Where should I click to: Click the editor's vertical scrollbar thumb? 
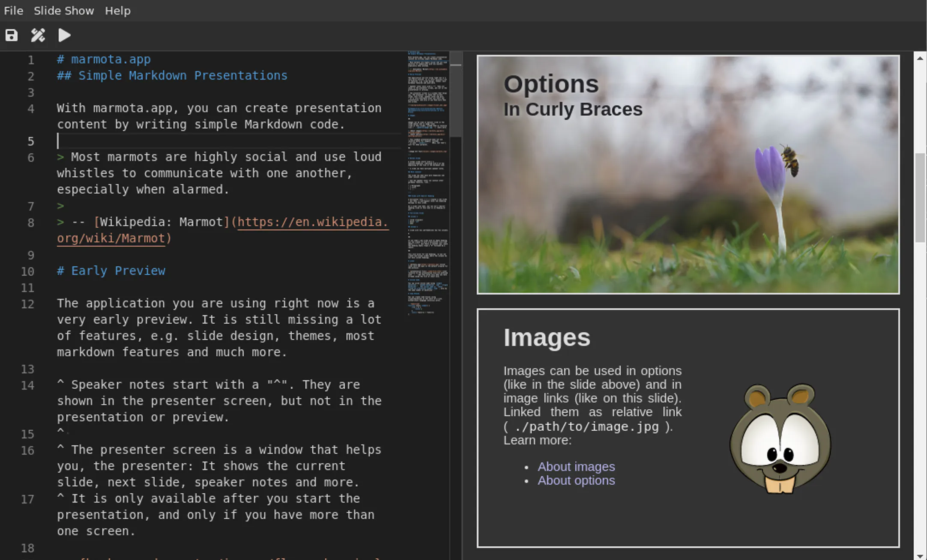(456, 94)
